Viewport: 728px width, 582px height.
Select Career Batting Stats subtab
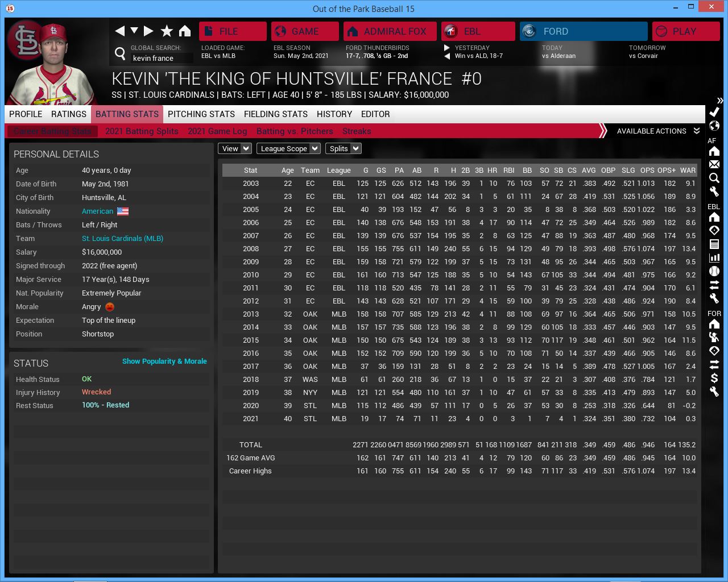point(52,131)
